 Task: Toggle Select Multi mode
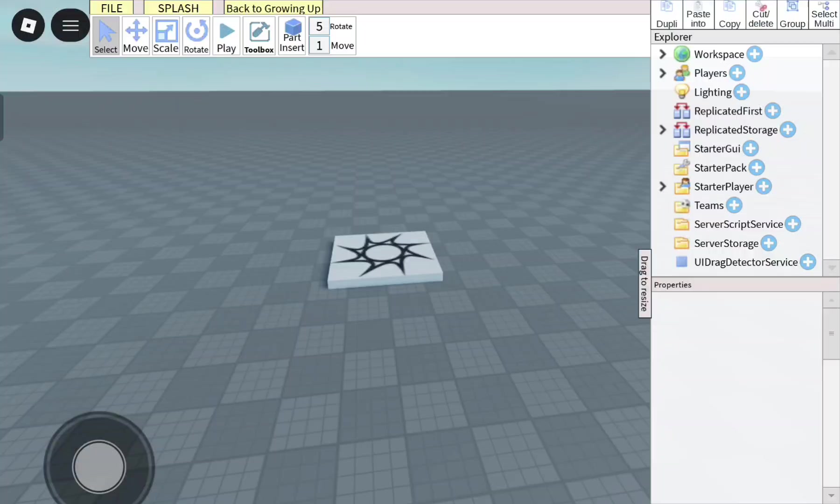(824, 15)
